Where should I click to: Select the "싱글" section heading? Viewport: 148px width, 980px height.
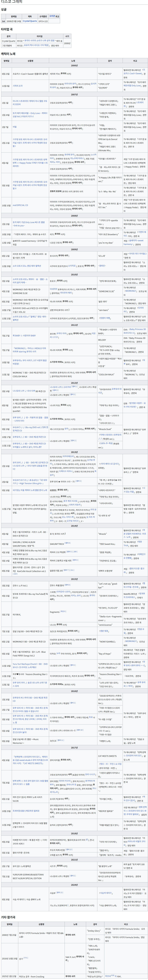point(4,9)
